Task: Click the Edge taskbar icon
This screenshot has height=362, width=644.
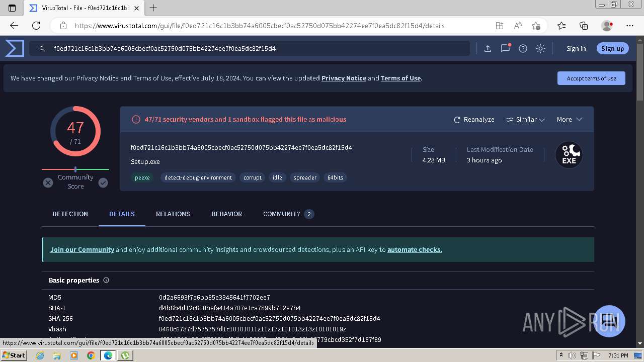Action: coord(108,355)
